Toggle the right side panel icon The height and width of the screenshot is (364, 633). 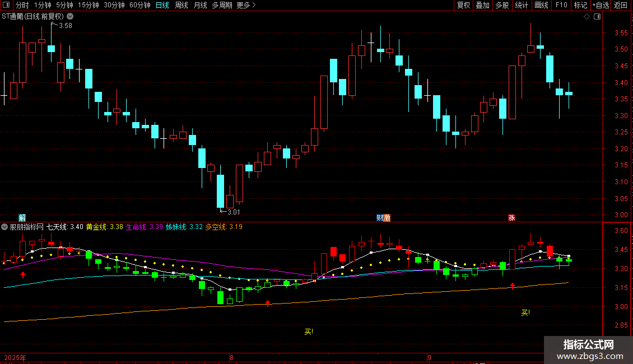pos(598,17)
